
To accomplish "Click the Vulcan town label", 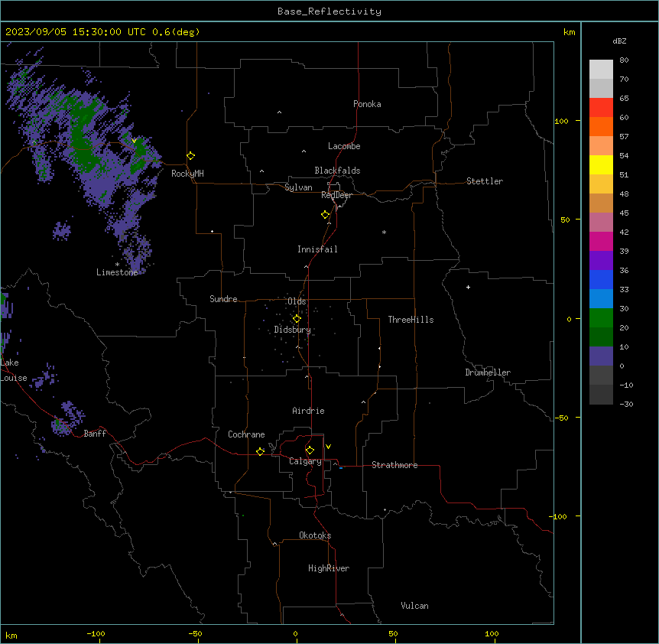I will (x=414, y=606).
